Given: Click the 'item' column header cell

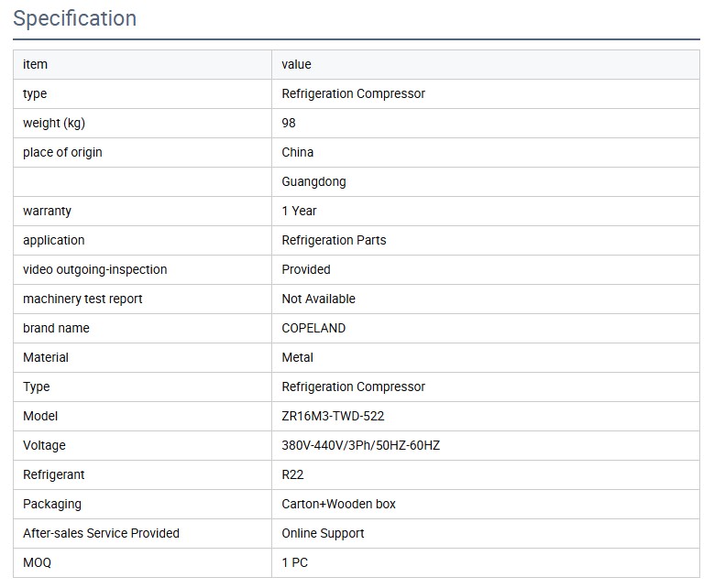Looking at the screenshot, I should (x=36, y=64).
